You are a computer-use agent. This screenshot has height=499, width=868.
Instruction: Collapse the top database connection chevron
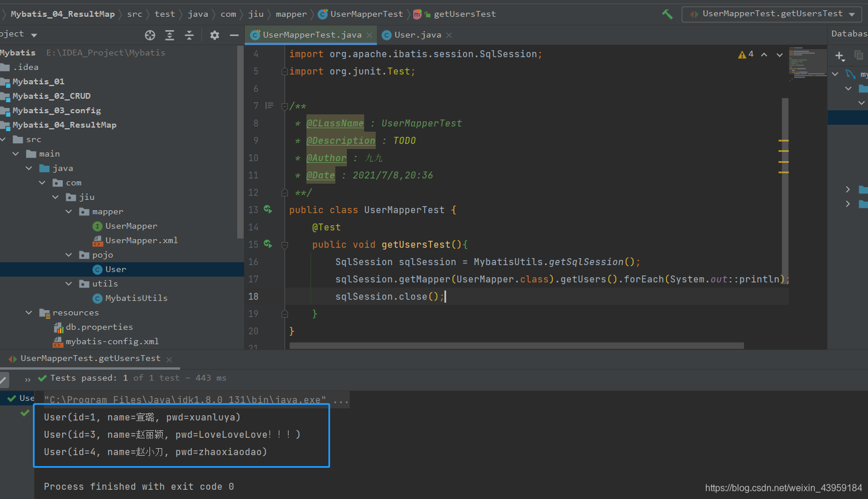pos(835,74)
